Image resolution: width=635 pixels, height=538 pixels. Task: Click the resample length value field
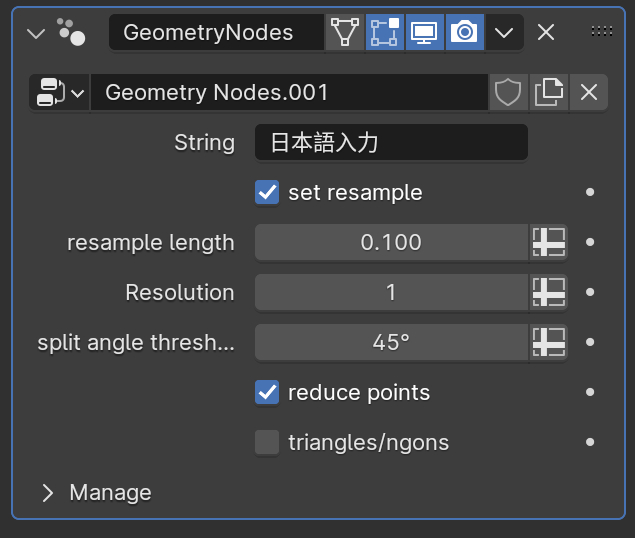point(391,242)
